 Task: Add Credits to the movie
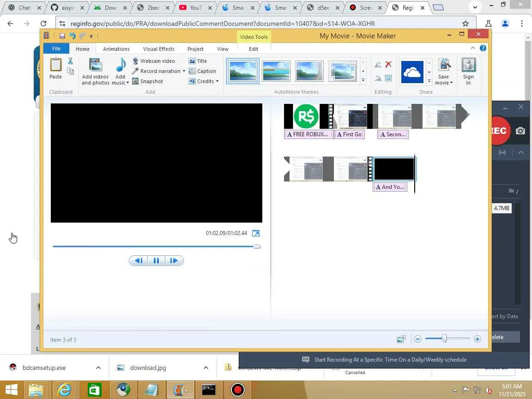[201, 81]
